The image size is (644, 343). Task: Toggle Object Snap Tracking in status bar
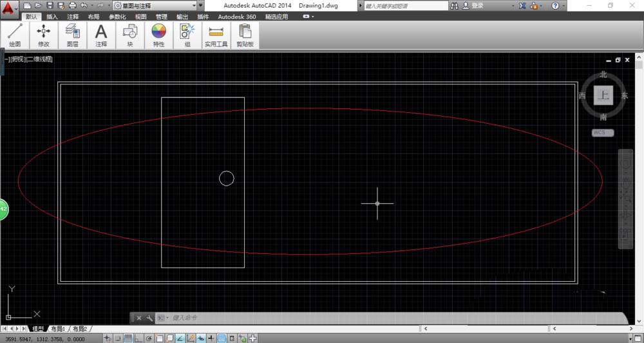180,338
